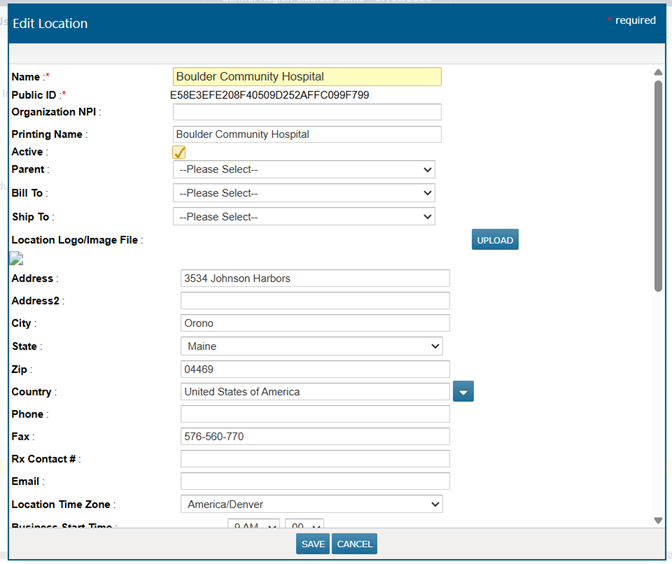Open Business Start Time hour dropdown
672x564 pixels.
[253, 526]
